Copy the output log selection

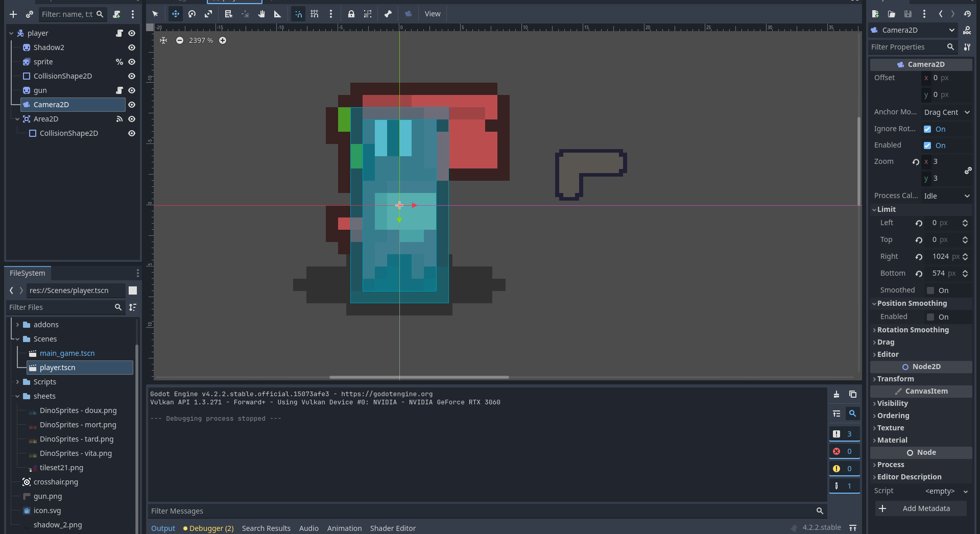[853, 394]
